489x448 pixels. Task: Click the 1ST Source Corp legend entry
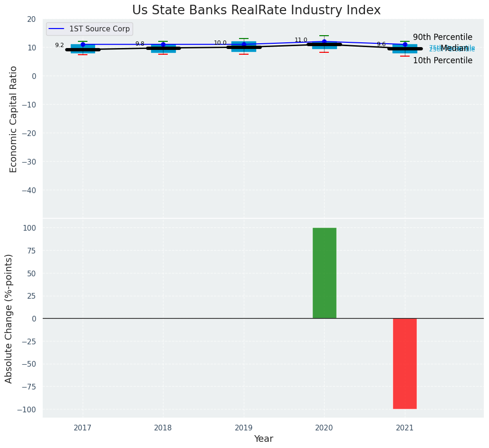[x=99, y=29]
